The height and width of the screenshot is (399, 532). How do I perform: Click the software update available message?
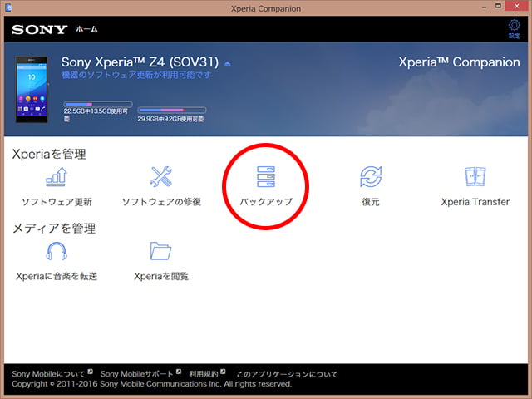click(136, 76)
